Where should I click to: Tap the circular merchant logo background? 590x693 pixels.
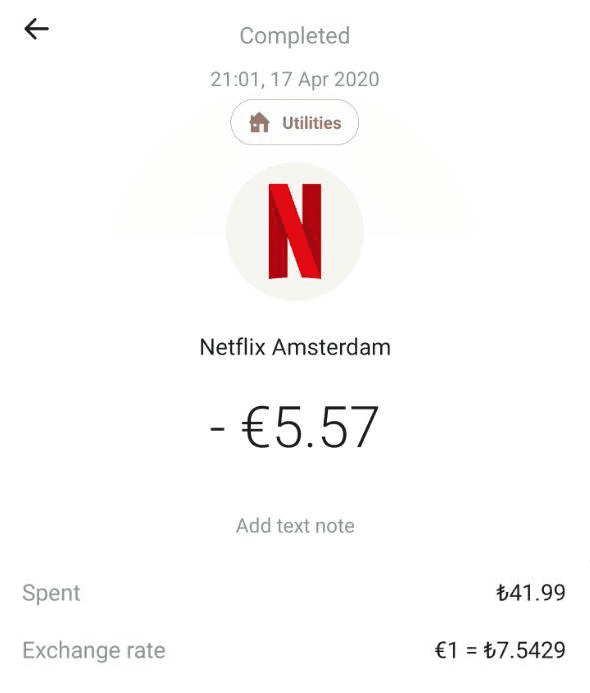tap(295, 231)
